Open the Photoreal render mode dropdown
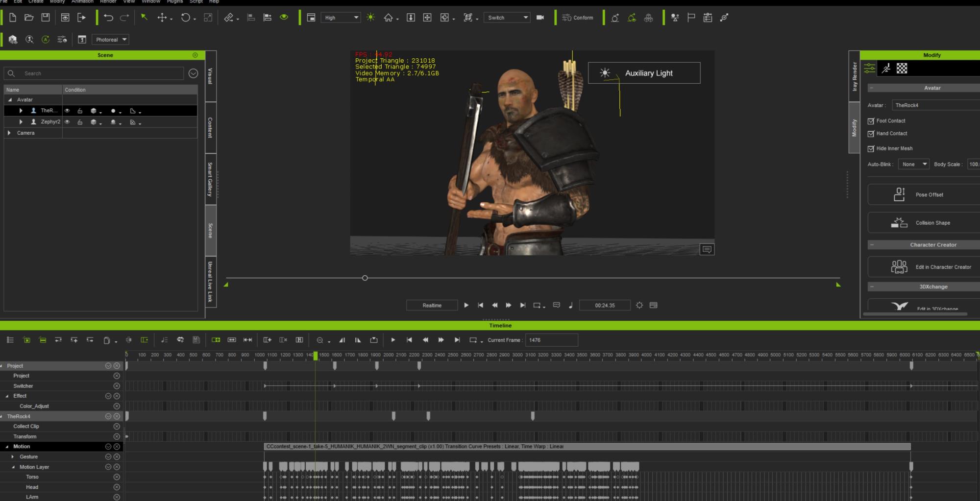This screenshot has height=501, width=980. click(x=110, y=40)
